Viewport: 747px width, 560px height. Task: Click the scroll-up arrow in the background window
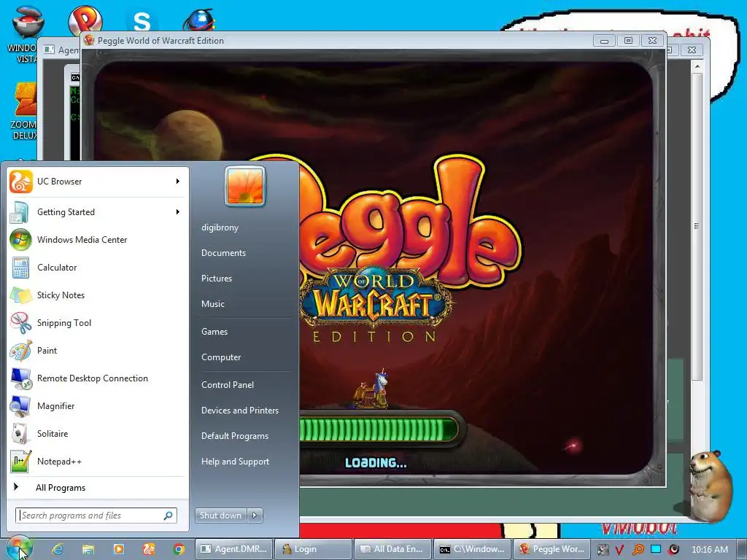pyautogui.click(x=697, y=66)
